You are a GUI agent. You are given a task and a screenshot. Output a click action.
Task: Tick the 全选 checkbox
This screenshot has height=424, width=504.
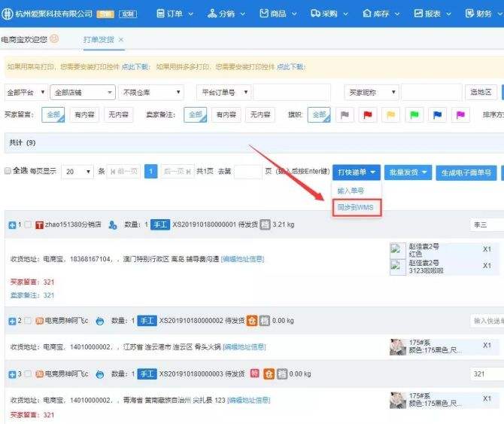click(8, 171)
